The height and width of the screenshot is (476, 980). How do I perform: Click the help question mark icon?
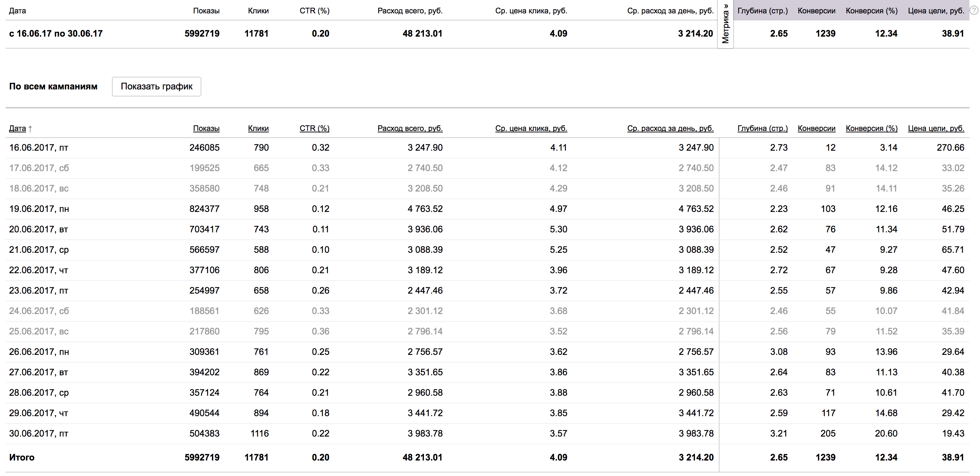coord(975,10)
